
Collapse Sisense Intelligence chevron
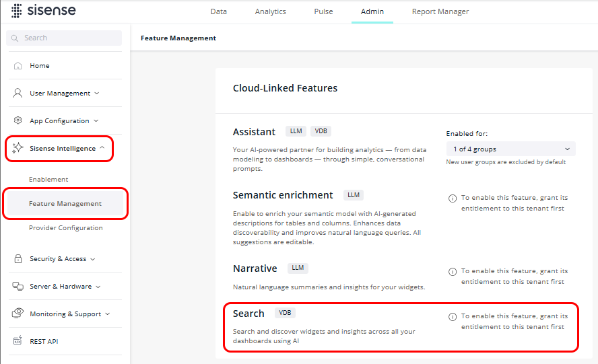[x=102, y=148]
